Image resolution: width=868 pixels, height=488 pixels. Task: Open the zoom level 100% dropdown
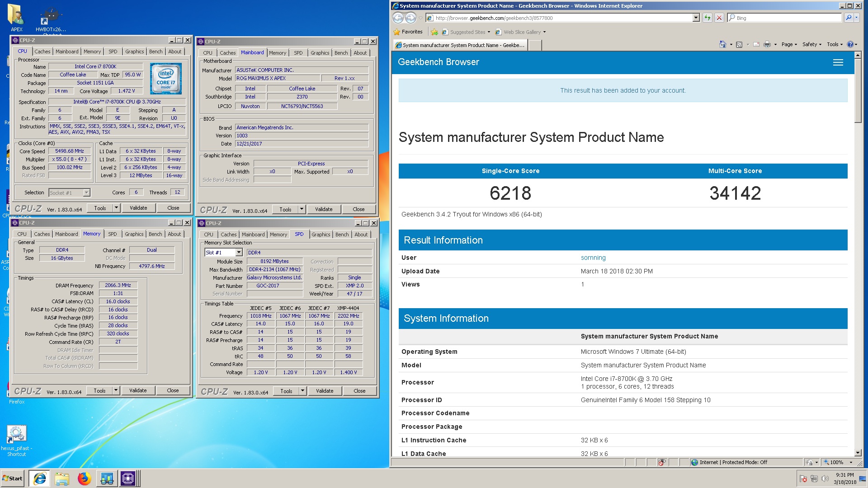[851, 462]
